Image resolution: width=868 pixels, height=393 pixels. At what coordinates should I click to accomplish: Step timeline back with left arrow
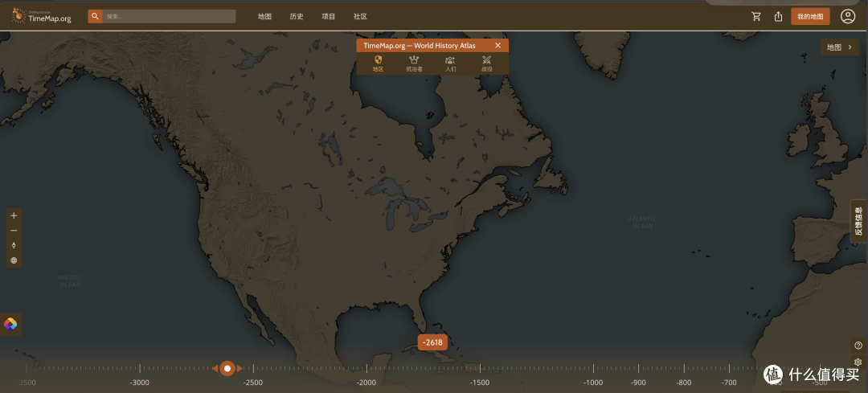[215, 369]
